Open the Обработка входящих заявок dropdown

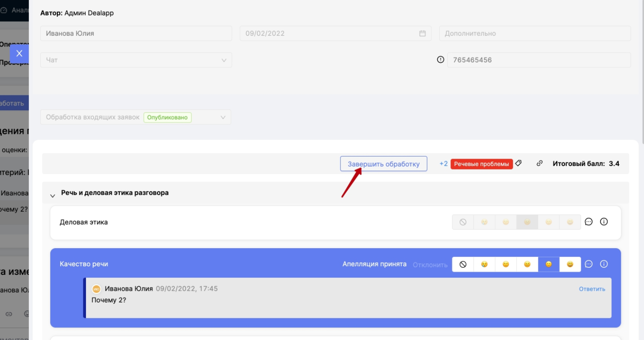point(136,118)
